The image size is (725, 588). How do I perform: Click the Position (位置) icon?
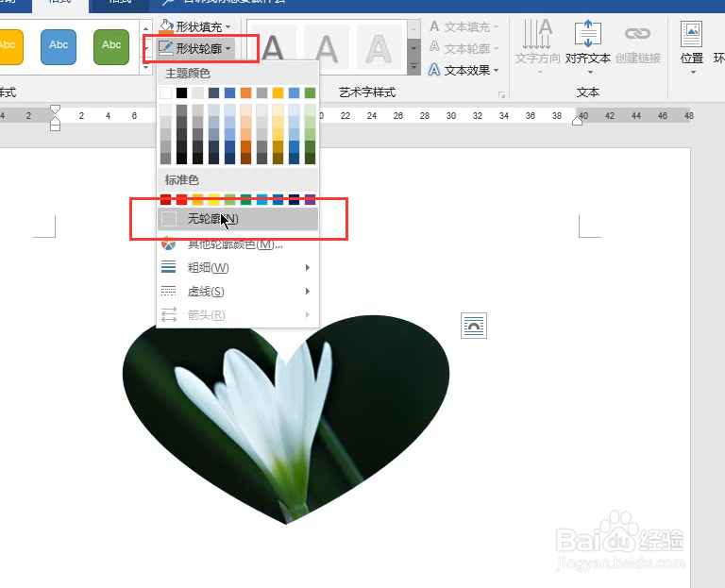[692, 34]
